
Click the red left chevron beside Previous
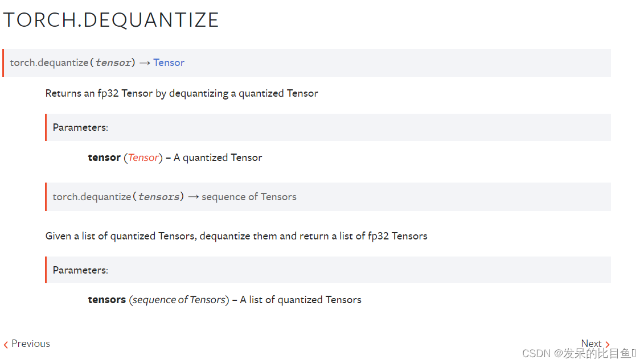(6, 345)
